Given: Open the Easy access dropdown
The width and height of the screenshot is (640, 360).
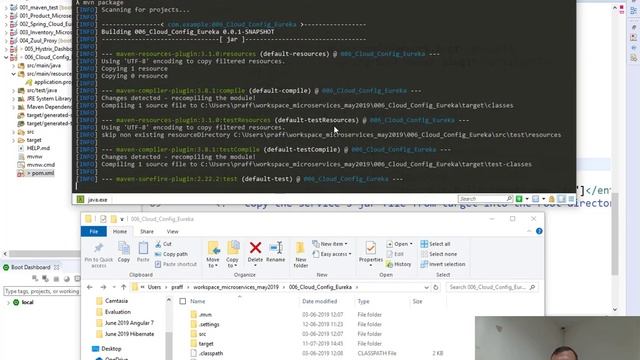Looking at the screenshot, I should pyautogui.click(x=332, y=254).
